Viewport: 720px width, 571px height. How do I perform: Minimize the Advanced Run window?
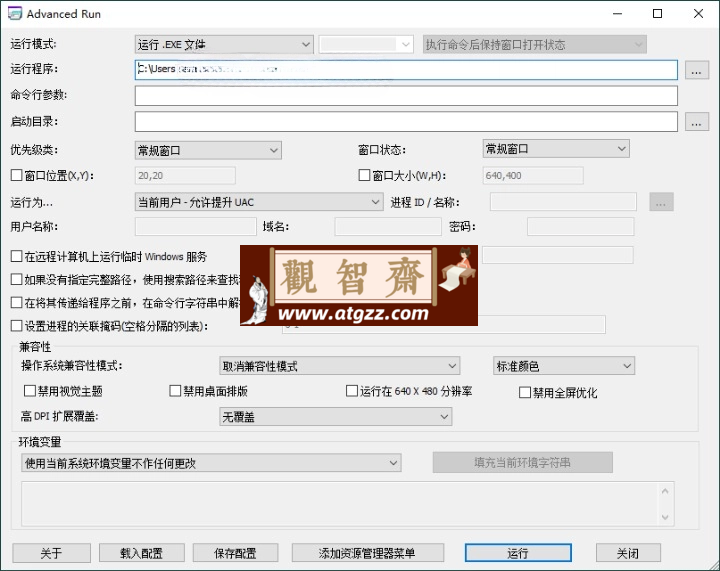pyautogui.click(x=618, y=14)
